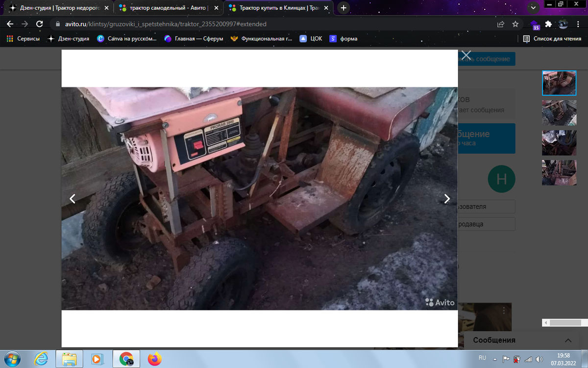
Task: Expand the Сообщения chat panel chevron
Action: tap(568, 340)
